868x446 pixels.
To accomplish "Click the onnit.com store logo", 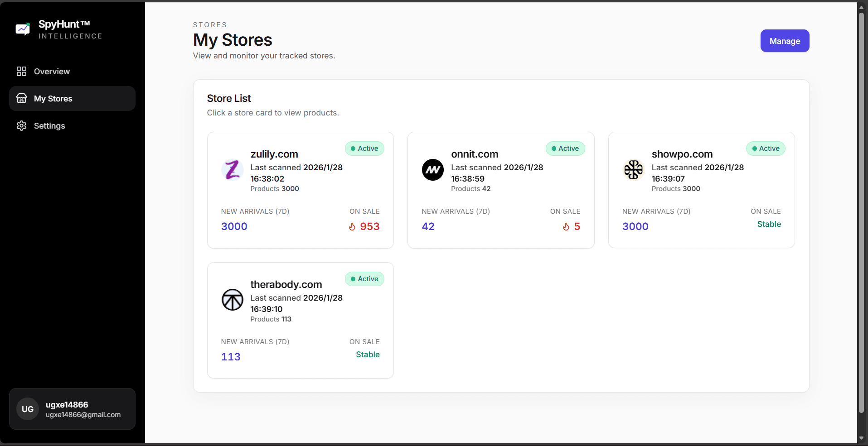I will [433, 170].
